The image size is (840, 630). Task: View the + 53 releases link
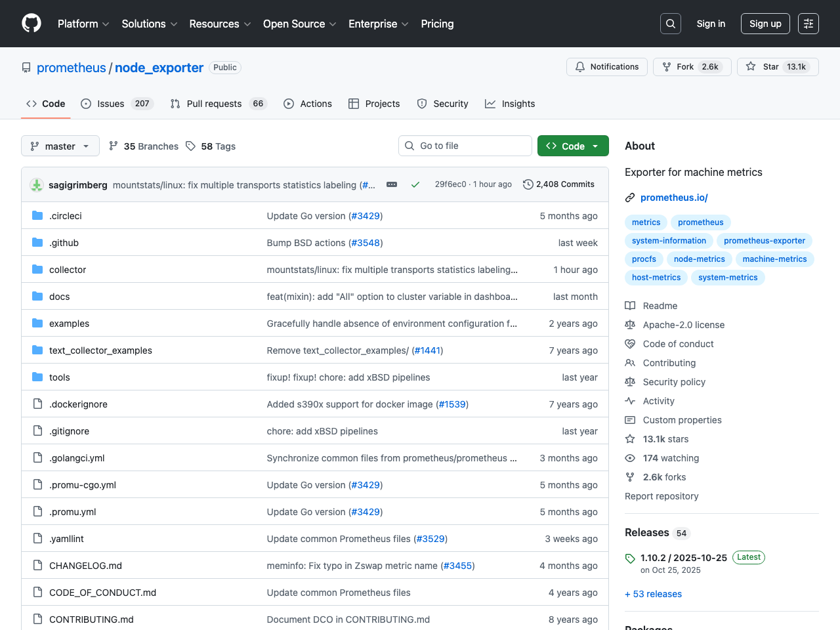coord(653,594)
